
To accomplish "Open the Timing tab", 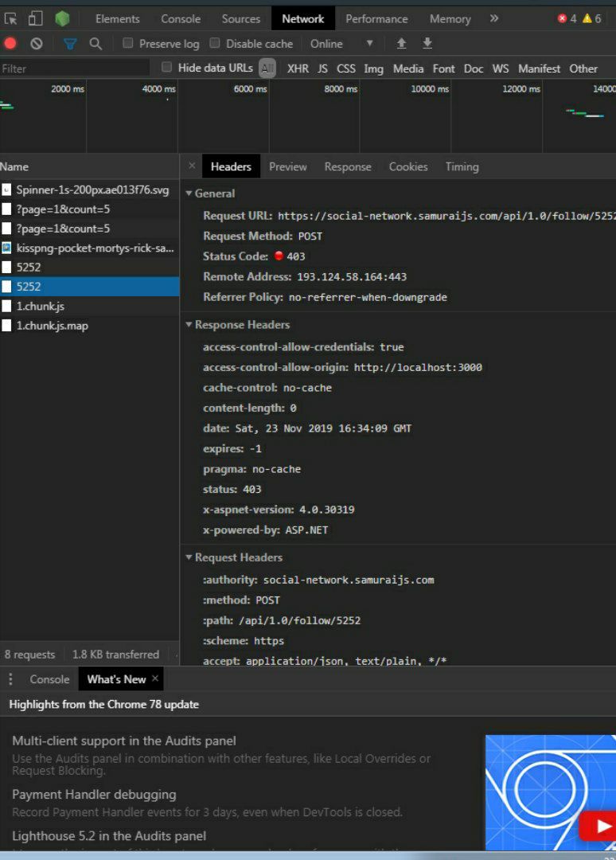I will pyautogui.click(x=462, y=166).
